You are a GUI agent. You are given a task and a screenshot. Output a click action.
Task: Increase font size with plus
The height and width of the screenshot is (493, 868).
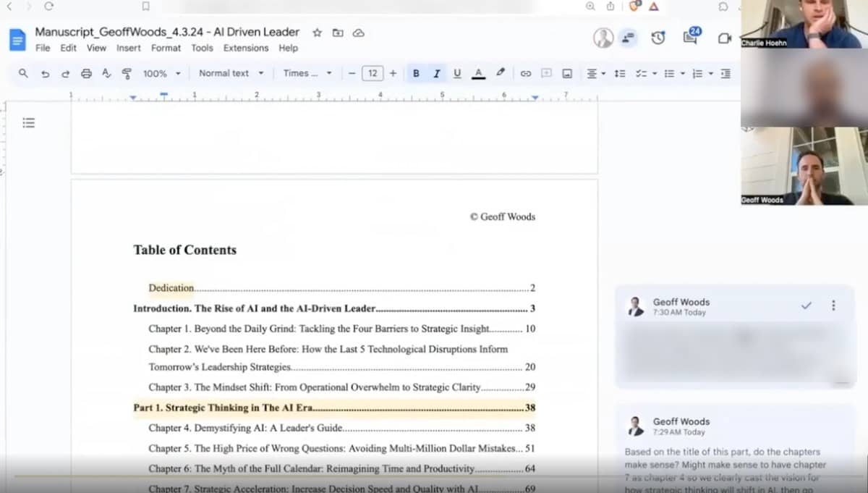click(393, 73)
